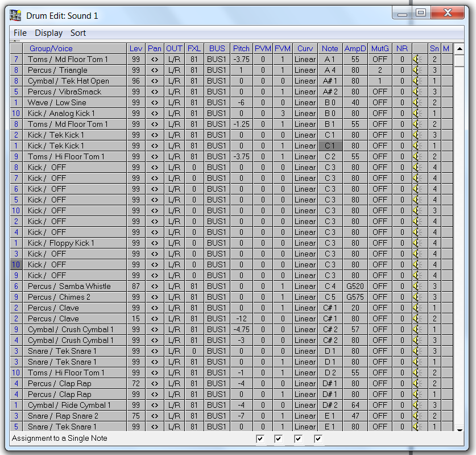
Task: Open the Display menu
Action: [x=48, y=33]
